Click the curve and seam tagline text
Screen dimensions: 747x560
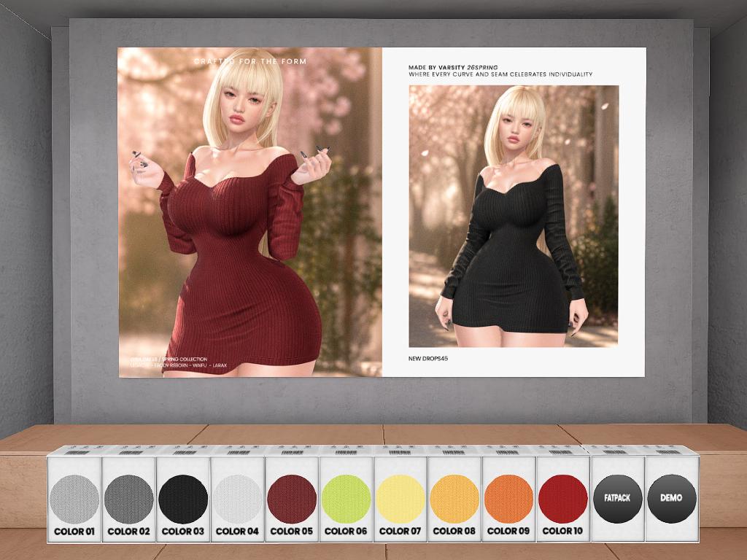(500, 74)
